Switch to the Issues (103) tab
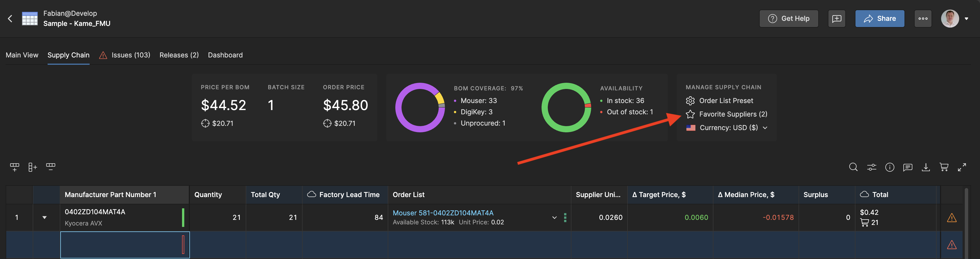Screen dimensions: 980x259 coord(130,55)
